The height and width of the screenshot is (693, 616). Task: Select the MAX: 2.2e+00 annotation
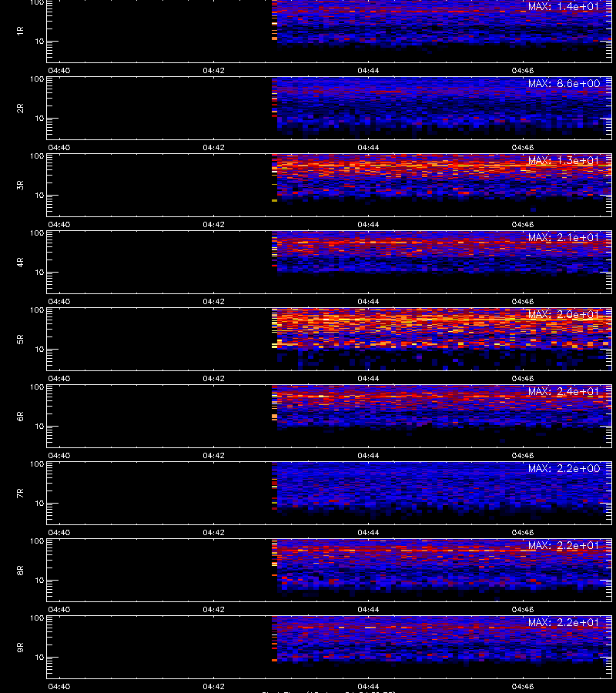click(x=564, y=468)
